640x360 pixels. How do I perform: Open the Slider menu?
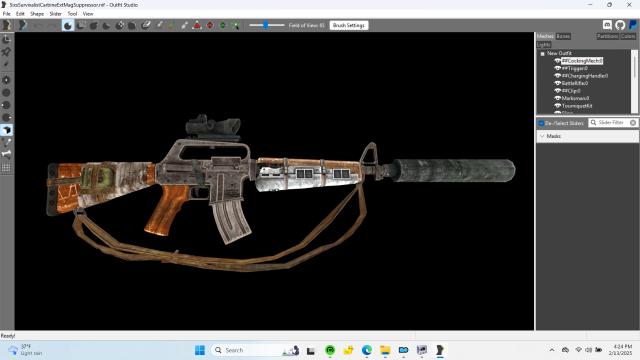pyautogui.click(x=55, y=14)
